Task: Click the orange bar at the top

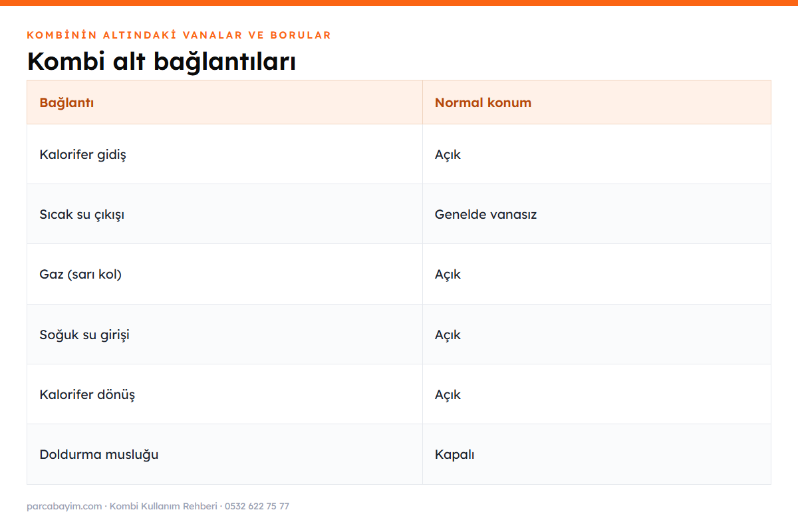Action: [x=399, y=3]
